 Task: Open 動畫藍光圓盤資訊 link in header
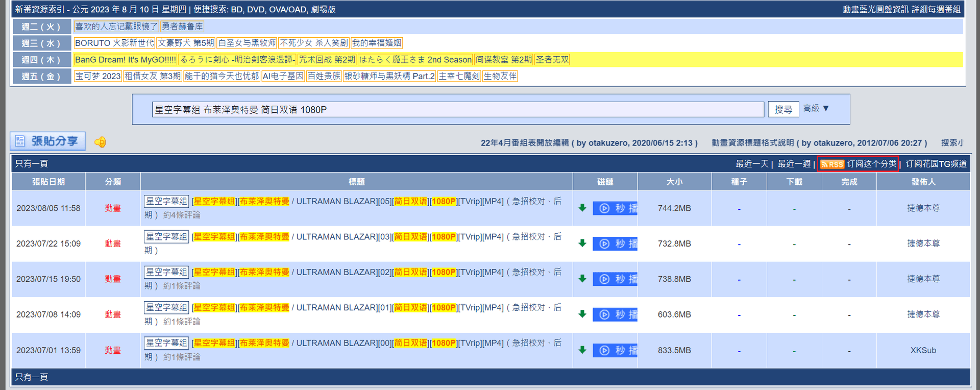(876, 9)
